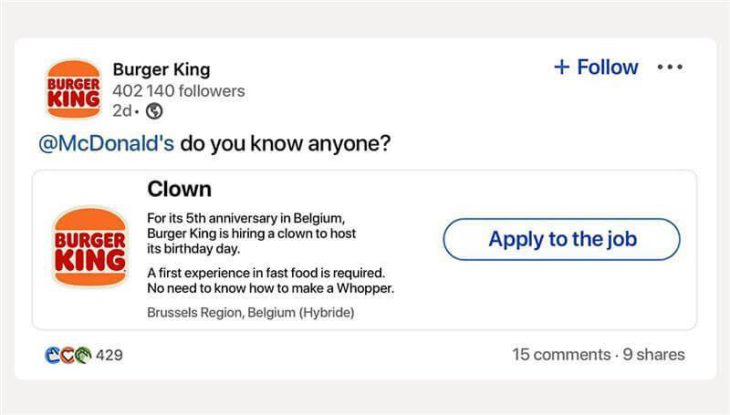Image resolution: width=730 pixels, height=415 pixels.
Task: Click the Burger King profile logo avatar
Action: coord(73,89)
